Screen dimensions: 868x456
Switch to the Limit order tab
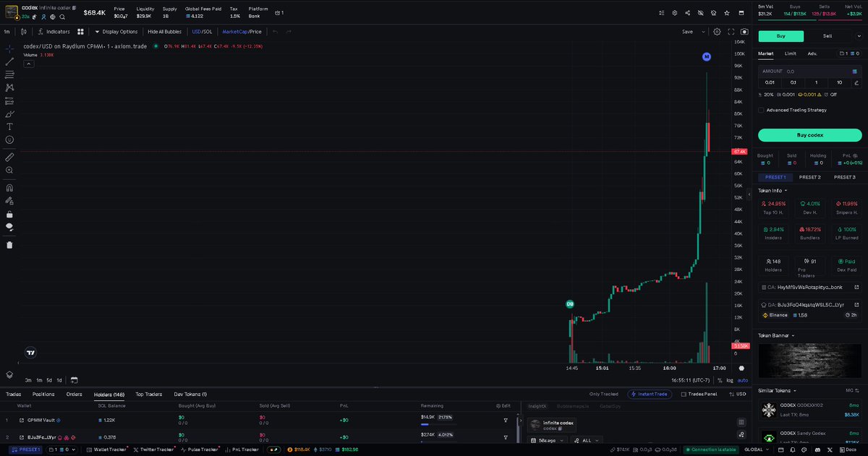[791, 53]
